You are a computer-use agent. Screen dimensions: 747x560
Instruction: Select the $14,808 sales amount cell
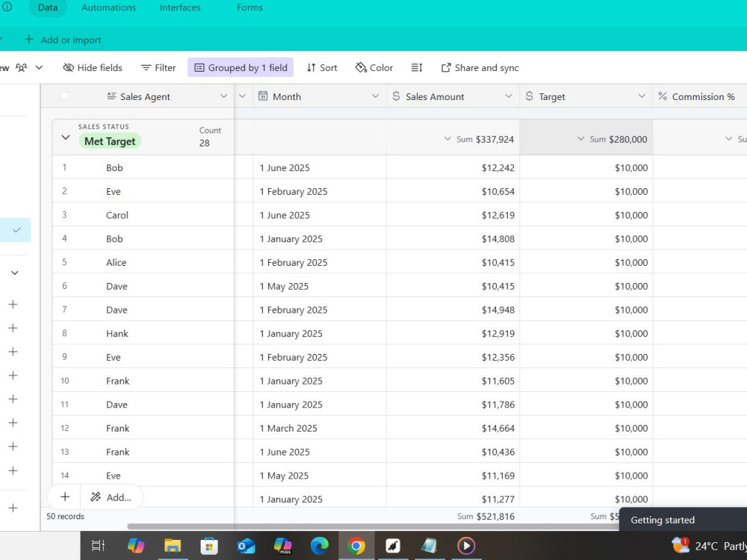(x=453, y=239)
